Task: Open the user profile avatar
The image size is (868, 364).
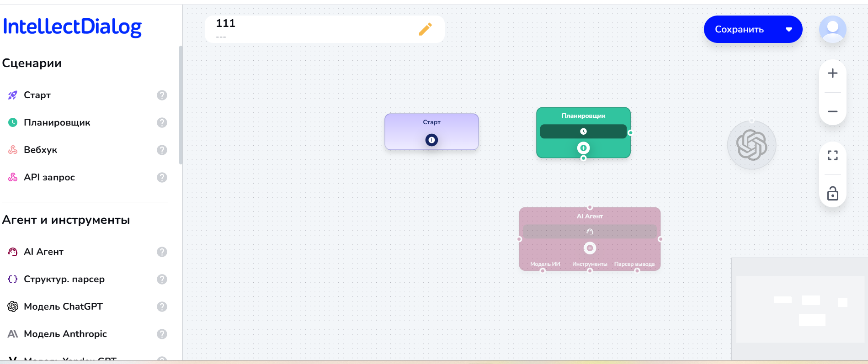Action: pyautogui.click(x=832, y=29)
